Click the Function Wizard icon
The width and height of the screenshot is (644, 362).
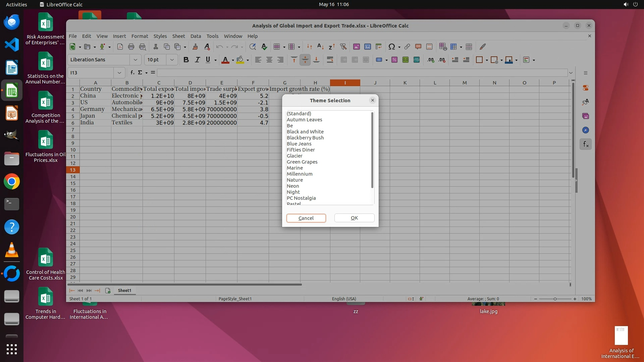pyautogui.click(x=132, y=72)
